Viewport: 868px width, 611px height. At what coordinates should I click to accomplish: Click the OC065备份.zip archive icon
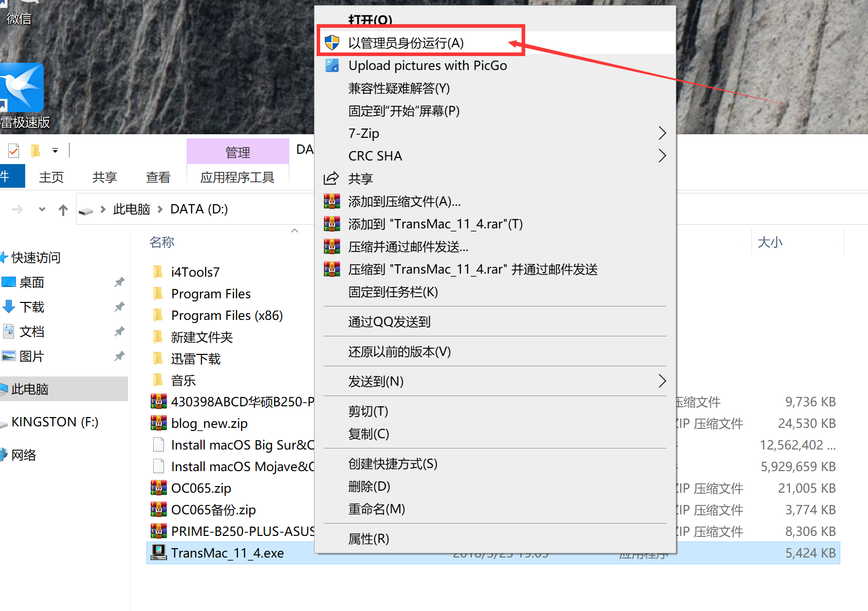[158, 509]
